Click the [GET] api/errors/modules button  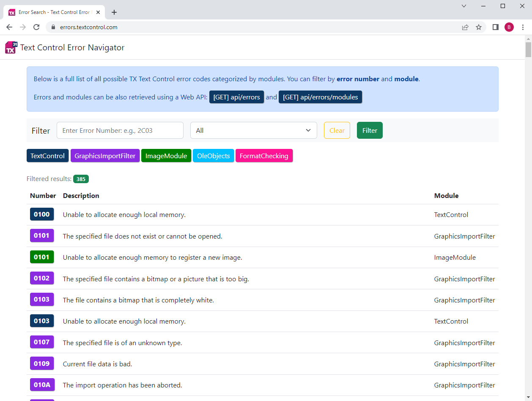321,97
